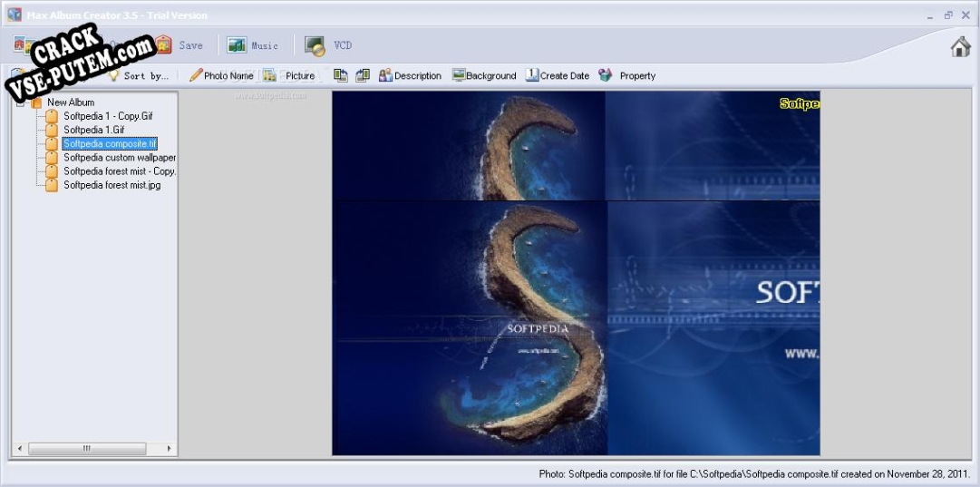
Task: Select the Picture toolbar button
Action: (x=289, y=76)
